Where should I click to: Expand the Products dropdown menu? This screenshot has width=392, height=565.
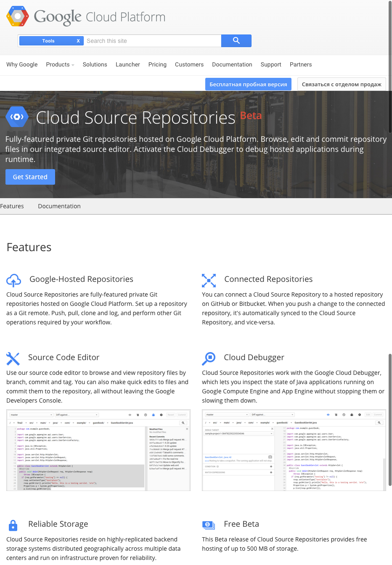[60, 64]
